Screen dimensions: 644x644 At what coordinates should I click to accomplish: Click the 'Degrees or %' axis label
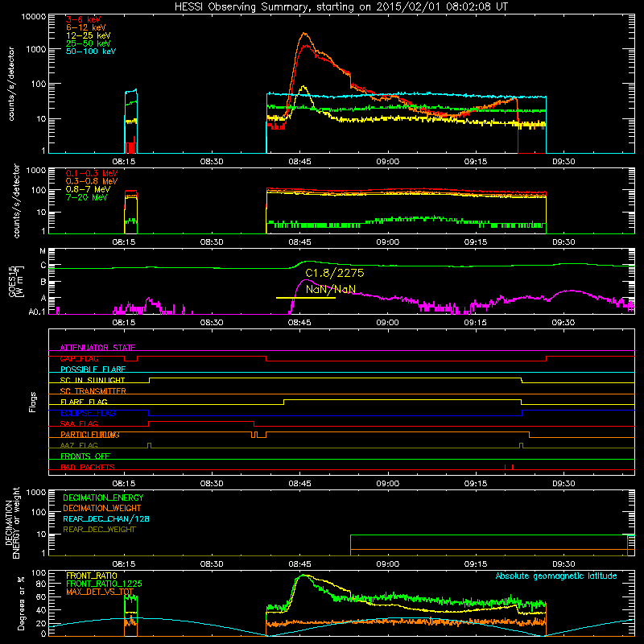[x=21, y=603]
